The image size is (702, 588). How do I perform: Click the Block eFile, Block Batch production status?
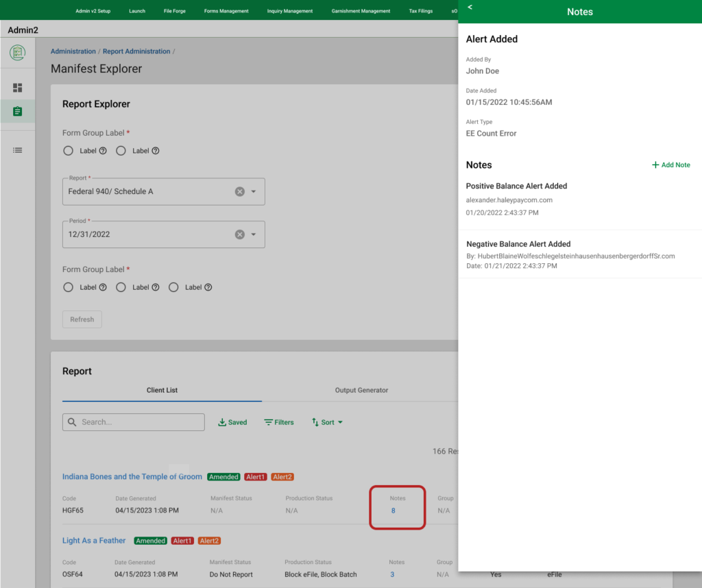coord(321,574)
